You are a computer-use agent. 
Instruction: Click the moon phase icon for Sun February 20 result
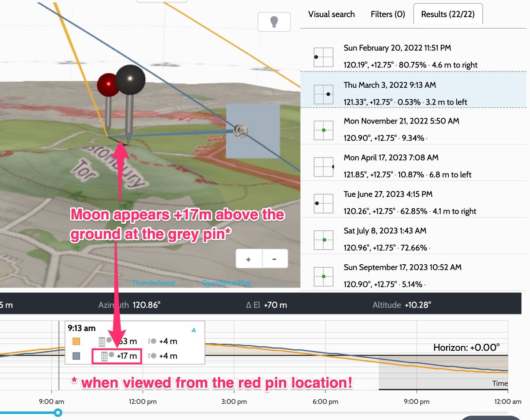point(323,56)
